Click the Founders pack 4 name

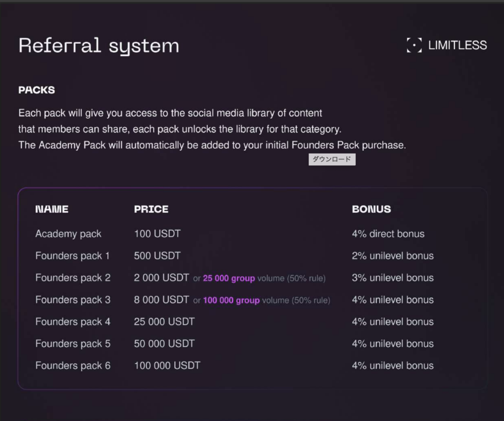coord(73,322)
